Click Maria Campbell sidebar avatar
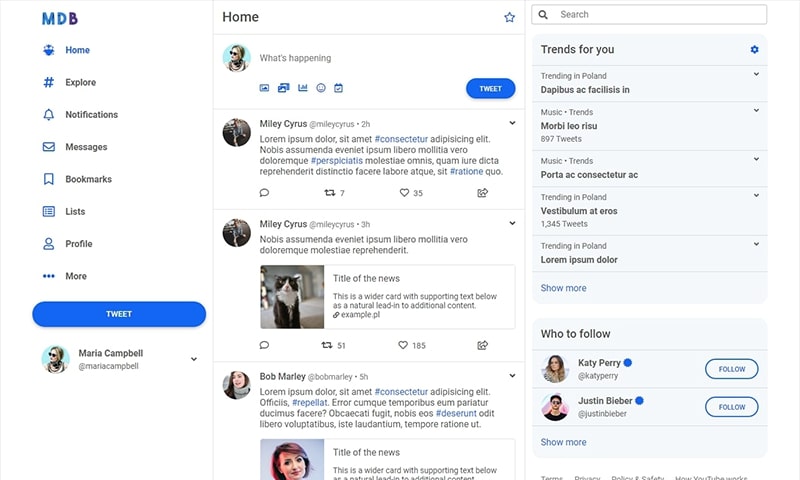800x480 pixels. (x=55, y=359)
